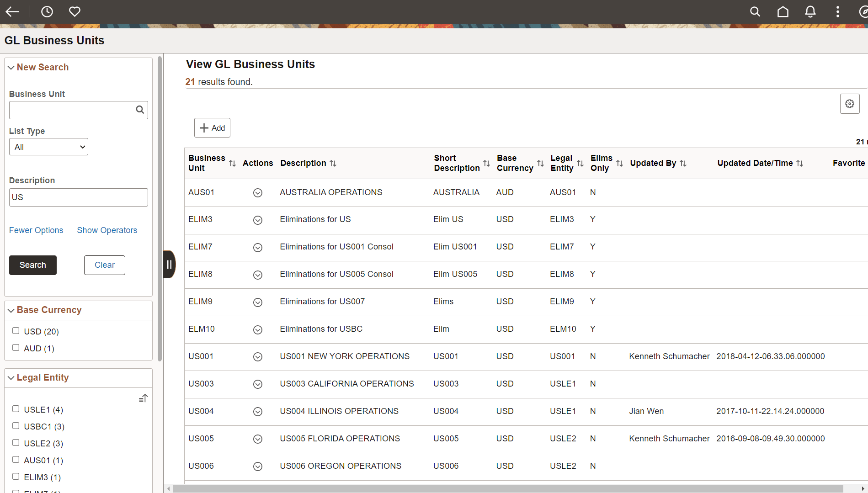Sort the Business Unit column
The height and width of the screenshot is (493, 868).
tap(232, 163)
